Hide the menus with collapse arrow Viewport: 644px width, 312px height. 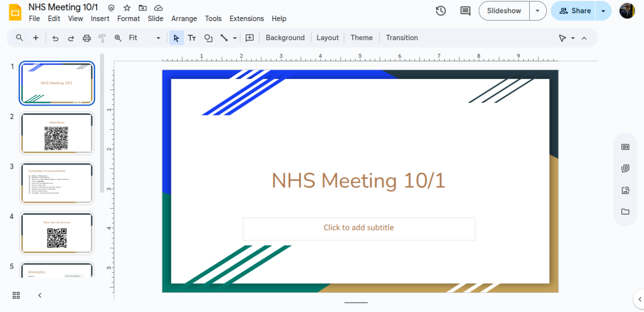coord(584,38)
